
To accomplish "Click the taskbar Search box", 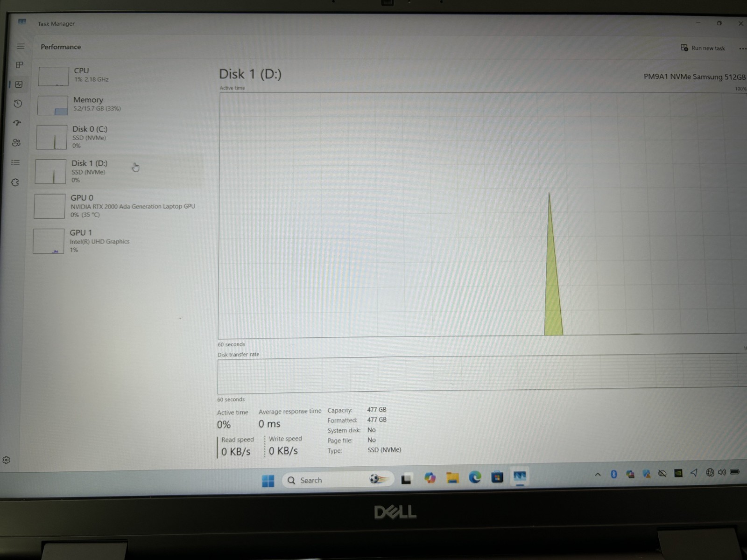I will tap(338, 480).
